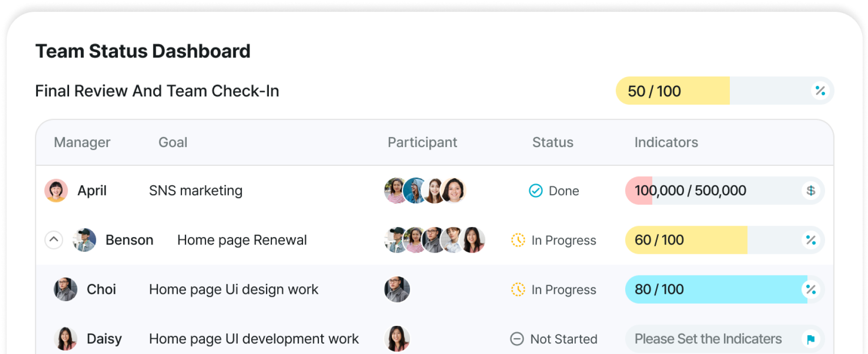
Task: Collapse Benson's row with chevron arrow
Action: coord(54,240)
